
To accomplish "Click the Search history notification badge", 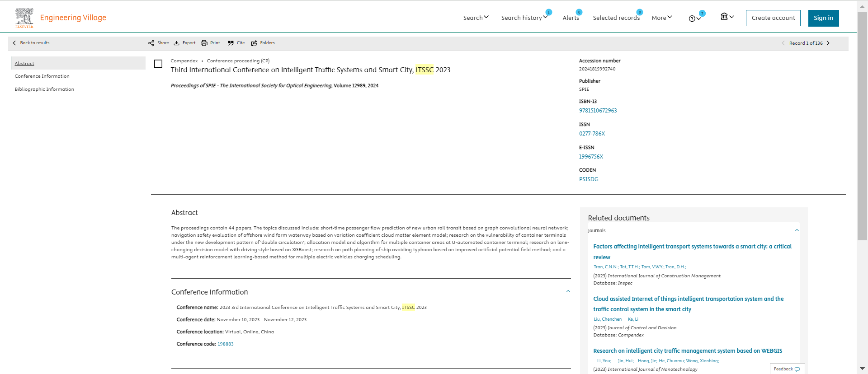I will pyautogui.click(x=548, y=12).
